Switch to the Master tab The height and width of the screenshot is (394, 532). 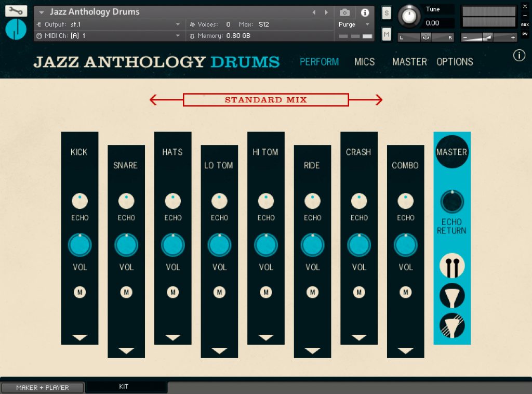click(x=409, y=62)
